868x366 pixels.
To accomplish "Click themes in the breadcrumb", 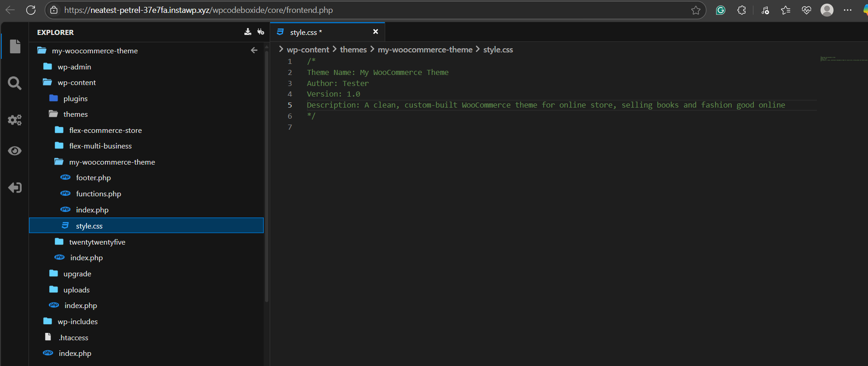I will coord(353,49).
